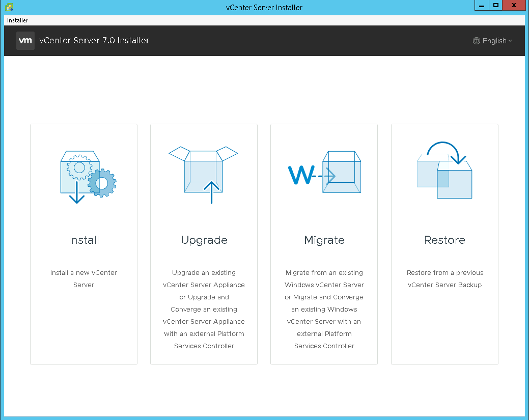Choose the Upgrade heading
Image resolution: width=529 pixels, height=420 pixels.
[x=204, y=240]
